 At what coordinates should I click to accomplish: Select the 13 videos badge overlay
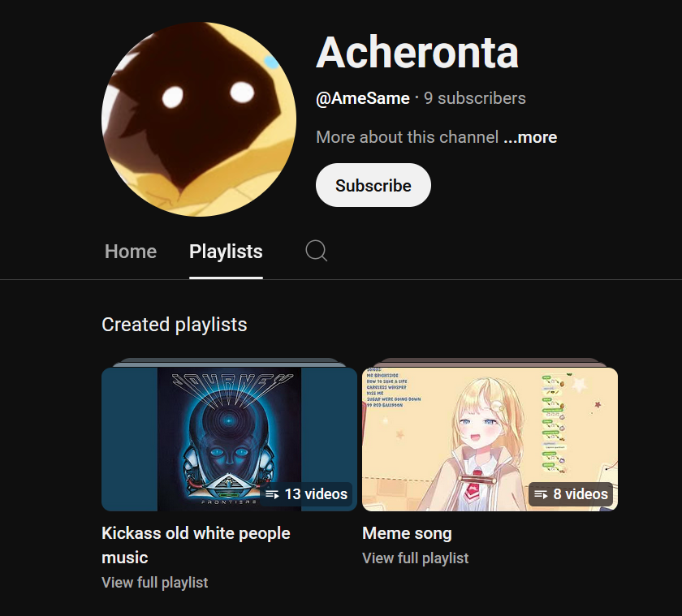pyautogui.click(x=306, y=494)
